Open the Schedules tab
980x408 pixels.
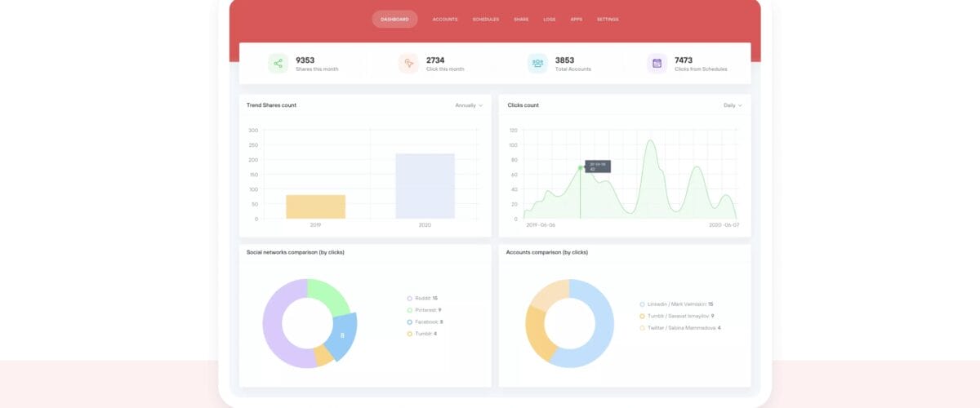pos(485,19)
